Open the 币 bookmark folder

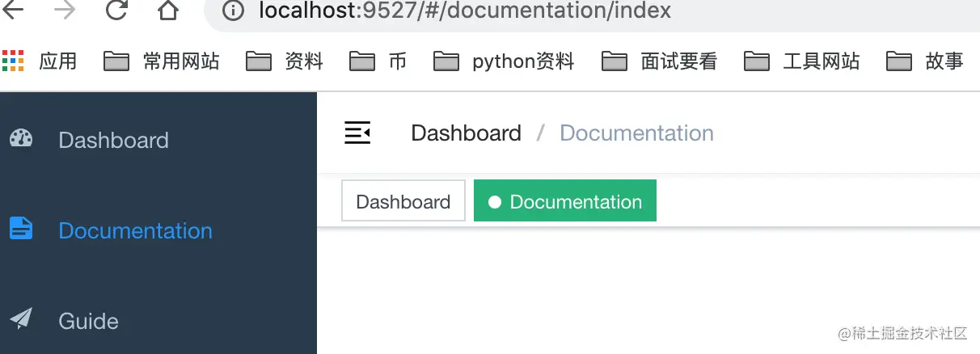[378, 61]
